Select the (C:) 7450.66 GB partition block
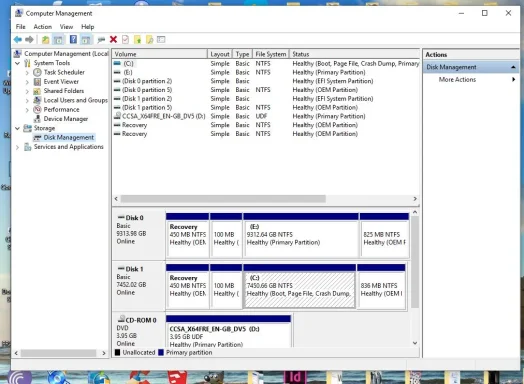This screenshot has width=524, height=384. pyautogui.click(x=299, y=287)
